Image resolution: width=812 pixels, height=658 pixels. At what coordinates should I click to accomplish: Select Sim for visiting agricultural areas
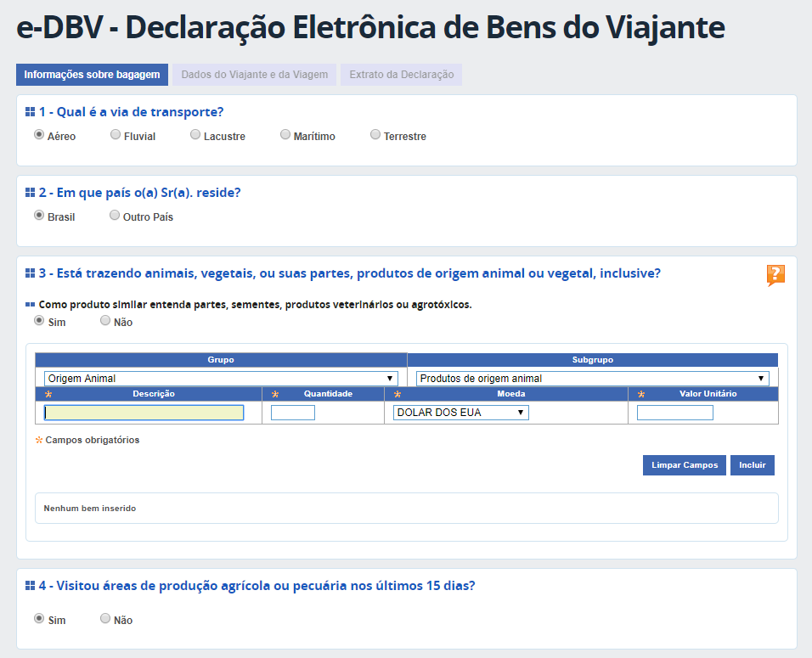click(39, 619)
